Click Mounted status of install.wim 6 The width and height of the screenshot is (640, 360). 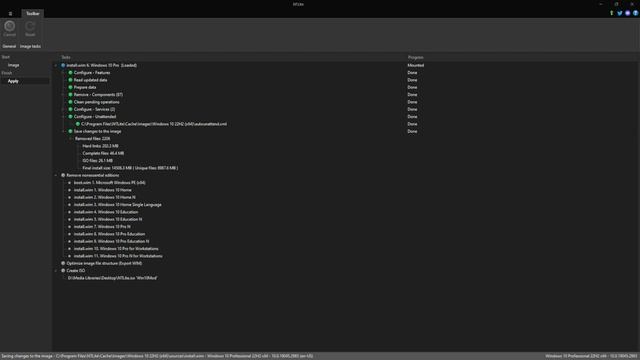(x=416, y=65)
